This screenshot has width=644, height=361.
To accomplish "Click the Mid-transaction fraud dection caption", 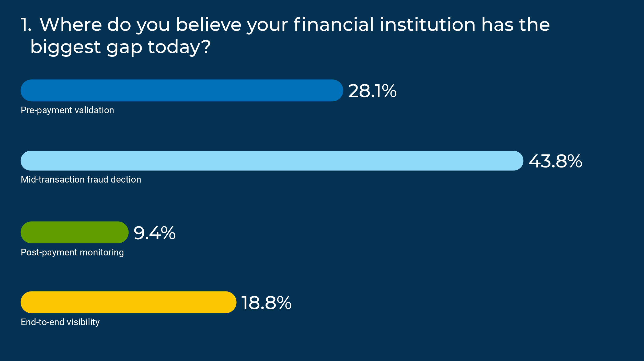I will pyautogui.click(x=81, y=179).
